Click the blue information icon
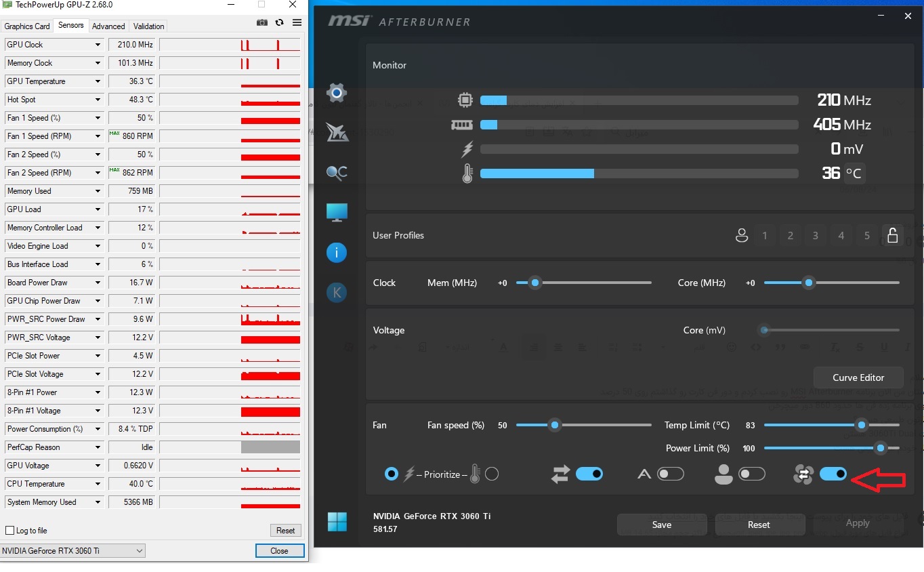The image size is (924, 572). coord(337,253)
